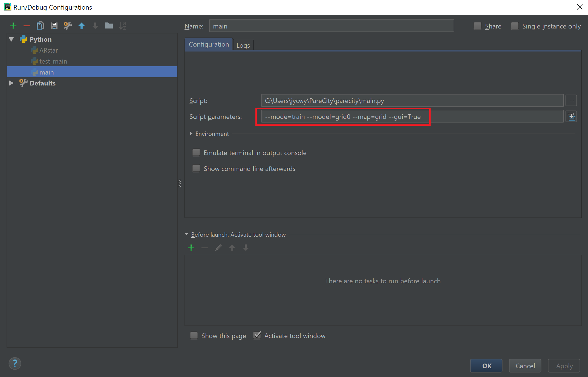Screen dimensions: 588x377
Task: Uncheck Activate tool window checkbox
Action: point(257,335)
